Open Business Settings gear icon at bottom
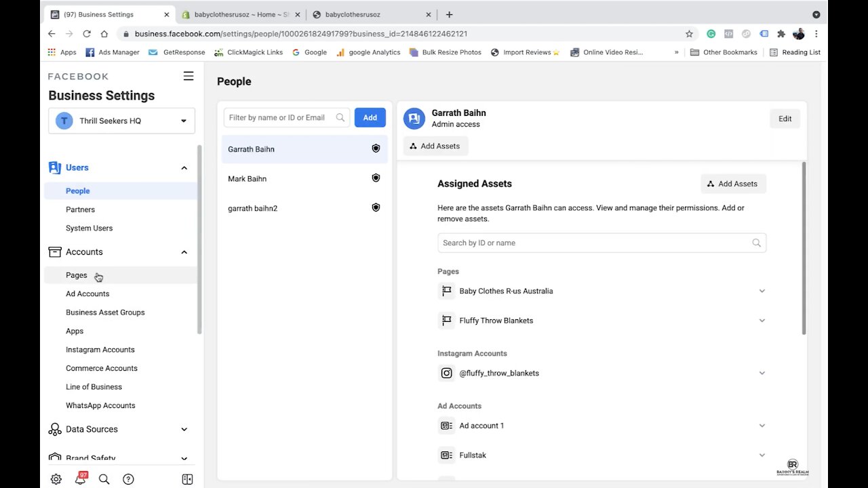Image resolution: width=868 pixels, height=488 pixels. pyautogui.click(x=56, y=479)
